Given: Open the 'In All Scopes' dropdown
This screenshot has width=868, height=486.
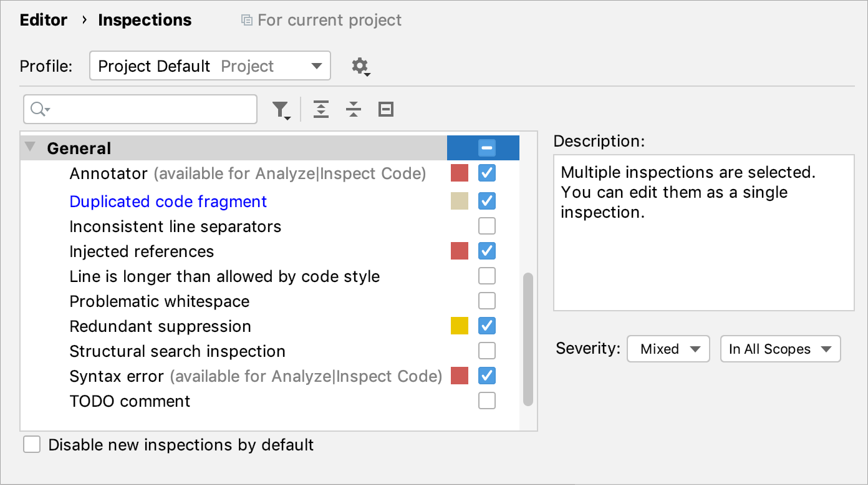Looking at the screenshot, I should [x=780, y=349].
